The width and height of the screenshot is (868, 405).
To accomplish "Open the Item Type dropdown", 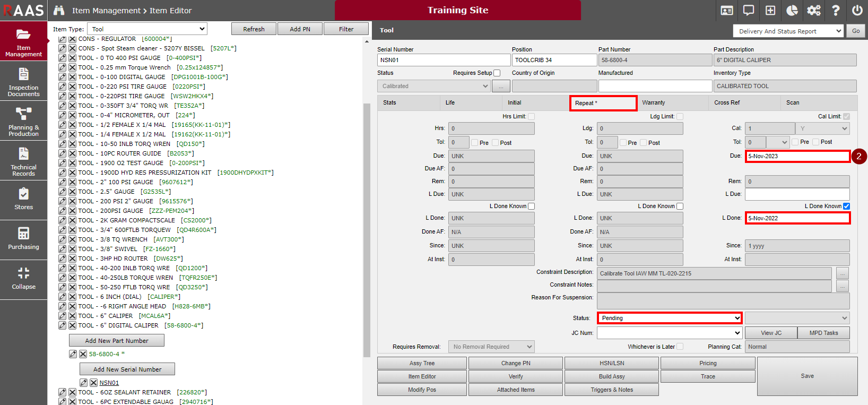I will (147, 29).
